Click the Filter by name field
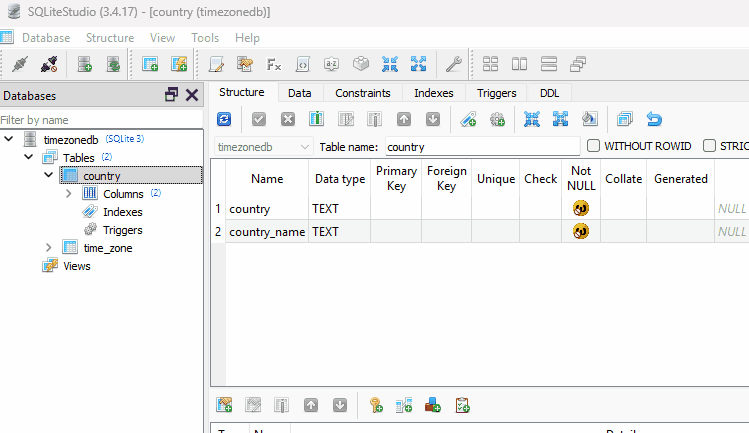749x433 pixels. pyautogui.click(x=101, y=120)
